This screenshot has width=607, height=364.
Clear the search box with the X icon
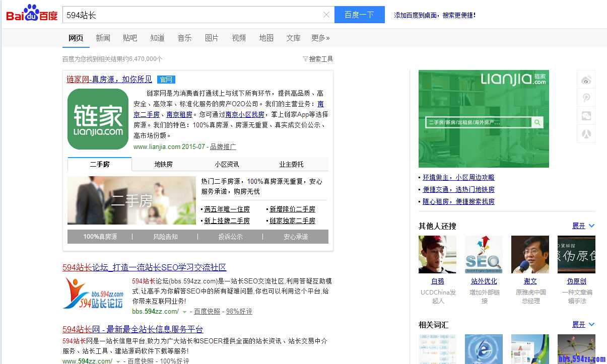326,15
